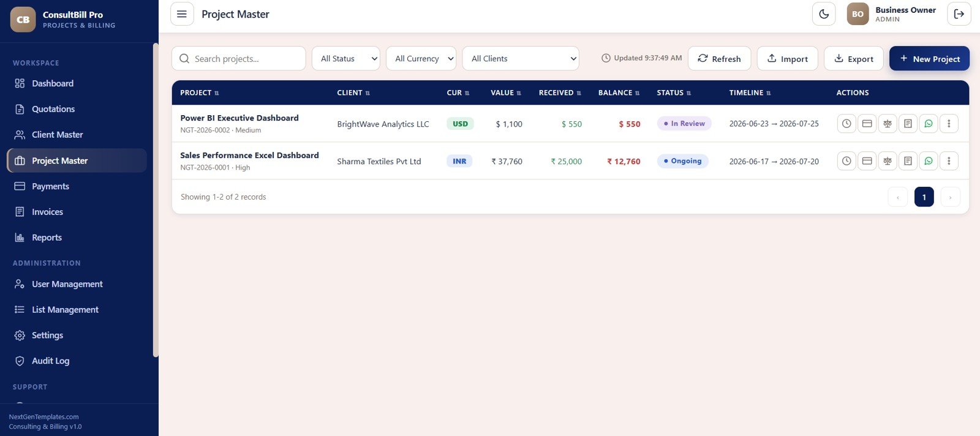
Task: Open the All Clients filter dropdown
Action: [x=521, y=59]
